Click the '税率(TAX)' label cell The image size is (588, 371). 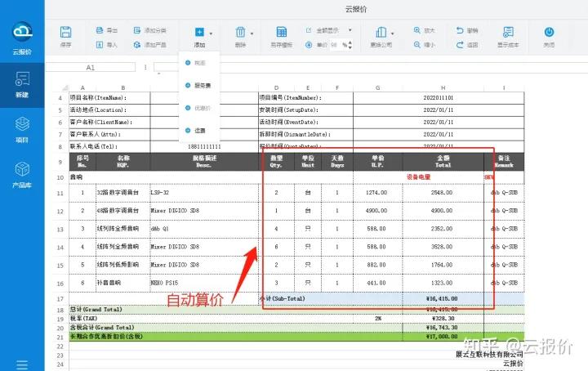click(212, 319)
